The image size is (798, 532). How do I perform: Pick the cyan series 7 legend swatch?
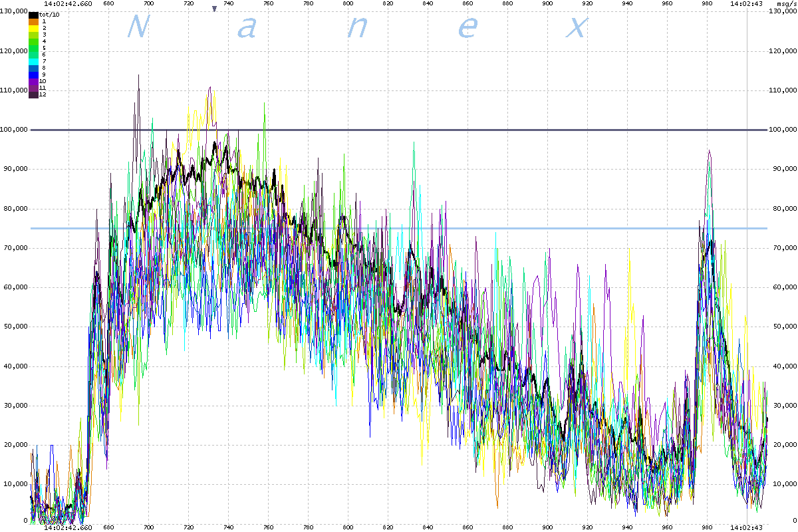(x=33, y=61)
